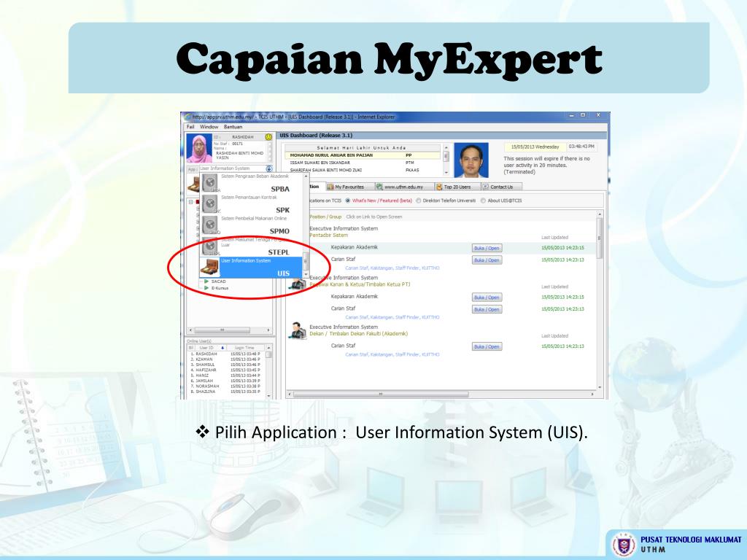Click the executive icon beside Dekan group
This screenshot has height=560, width=747.
(298, 330)
